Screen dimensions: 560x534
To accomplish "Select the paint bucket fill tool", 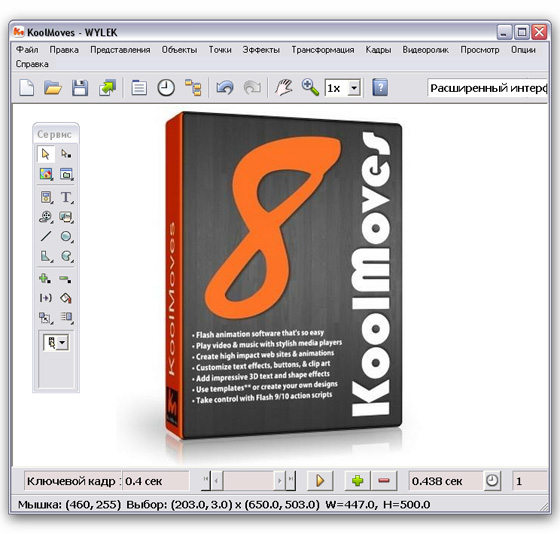I will tap(66, 298).
